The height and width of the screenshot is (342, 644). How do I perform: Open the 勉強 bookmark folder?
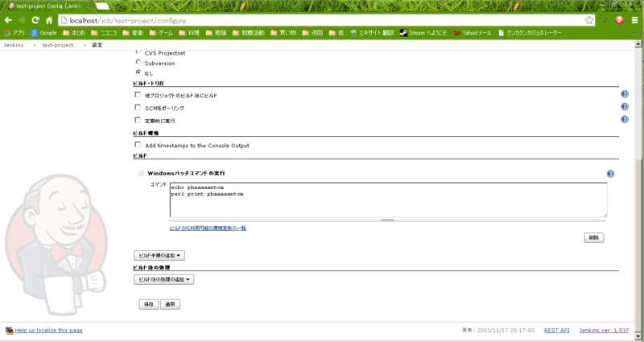coord(217,33)
